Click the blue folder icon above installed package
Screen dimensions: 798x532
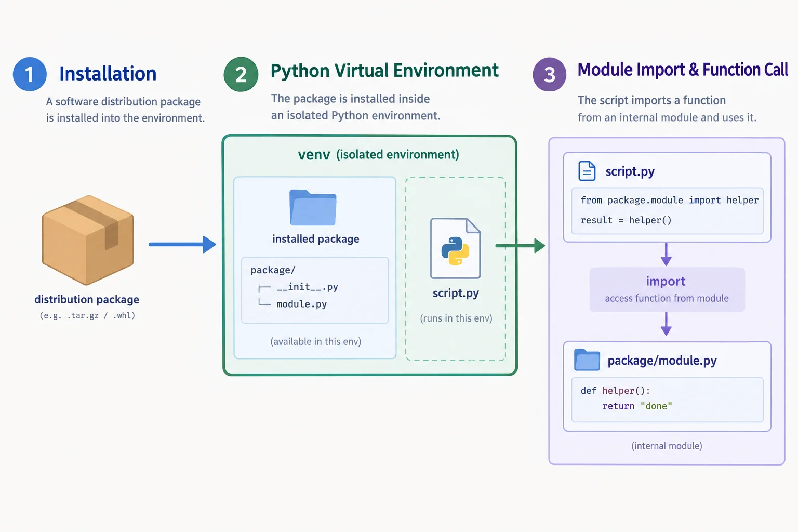coord(313,208)
